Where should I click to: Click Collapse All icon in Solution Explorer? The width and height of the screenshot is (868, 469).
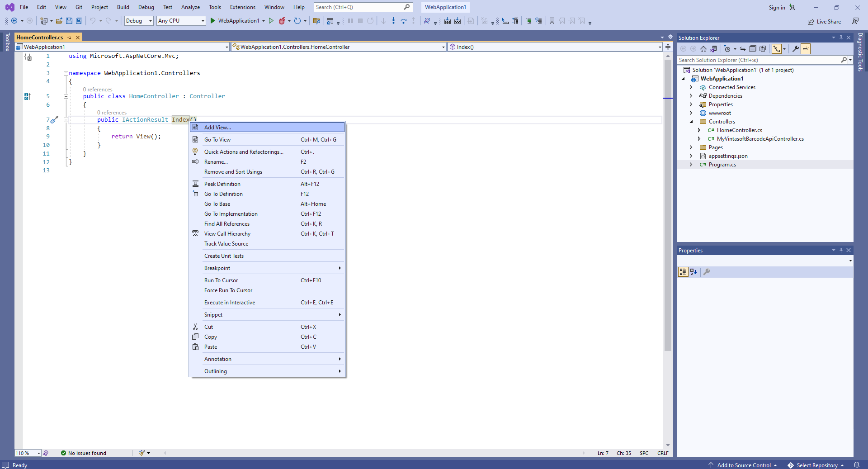[753, 49]
